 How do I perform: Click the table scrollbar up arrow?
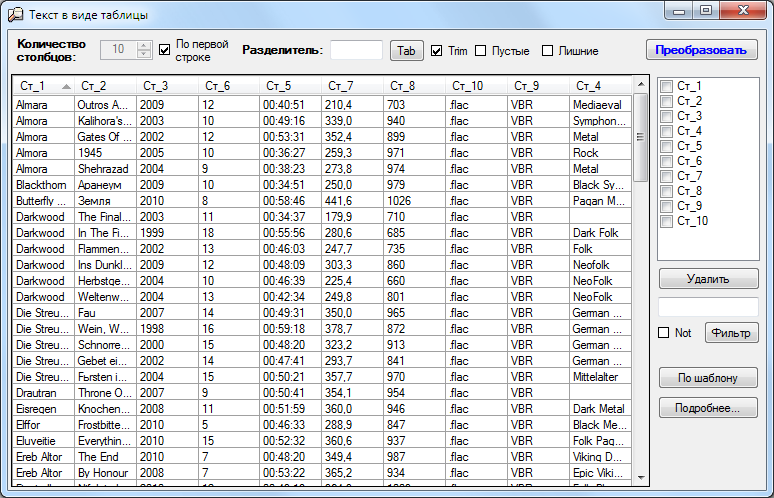641,84
